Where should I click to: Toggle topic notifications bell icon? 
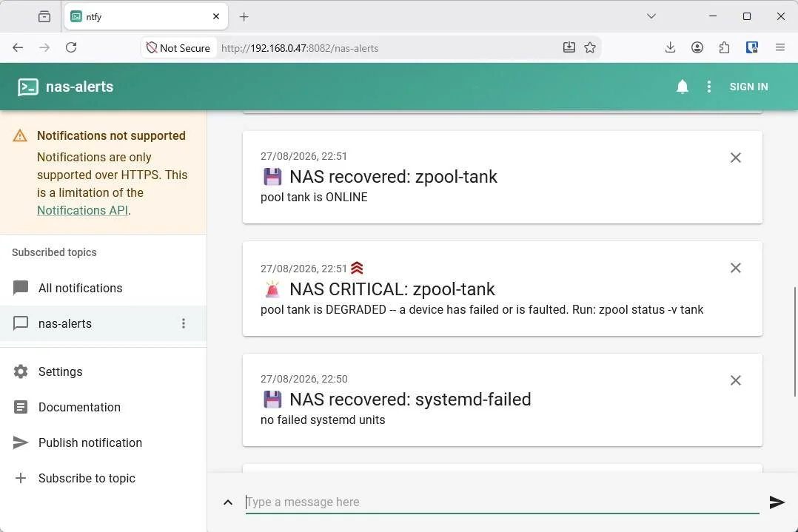[682, 87]
